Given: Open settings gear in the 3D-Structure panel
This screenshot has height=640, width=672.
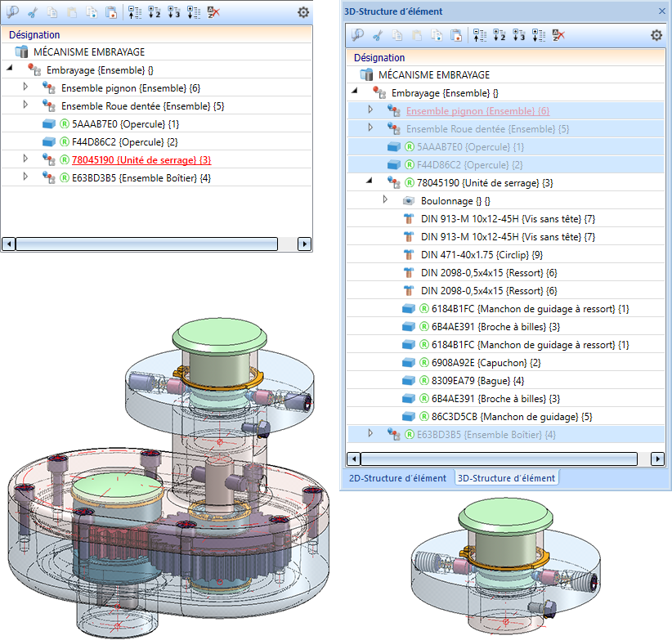Looking at the screenshot, I should tap(656, 35).
